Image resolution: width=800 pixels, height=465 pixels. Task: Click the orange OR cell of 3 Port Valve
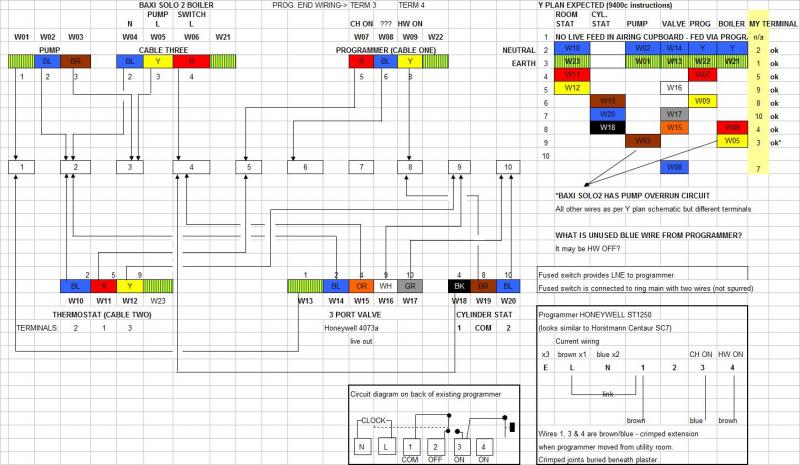point(361,286)
